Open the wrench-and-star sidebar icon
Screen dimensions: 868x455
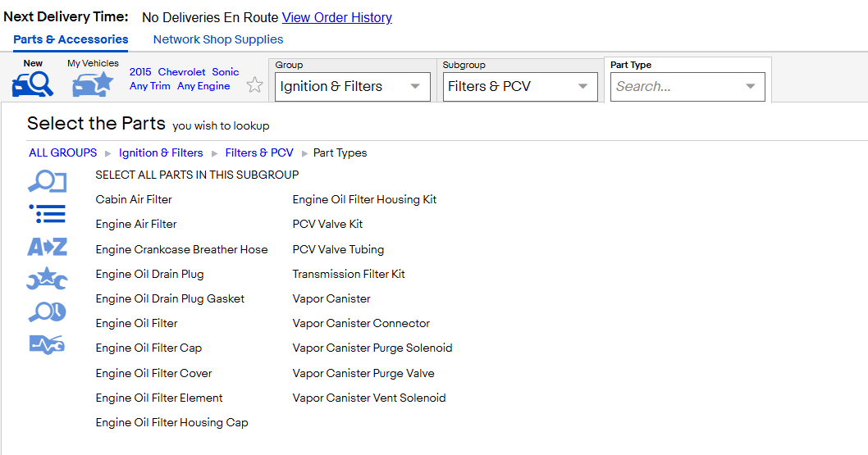(47, 279)
